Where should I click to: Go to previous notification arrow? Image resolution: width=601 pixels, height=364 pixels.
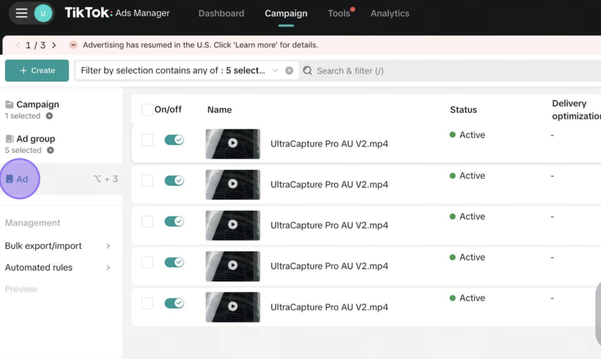(x=18, y=45)
